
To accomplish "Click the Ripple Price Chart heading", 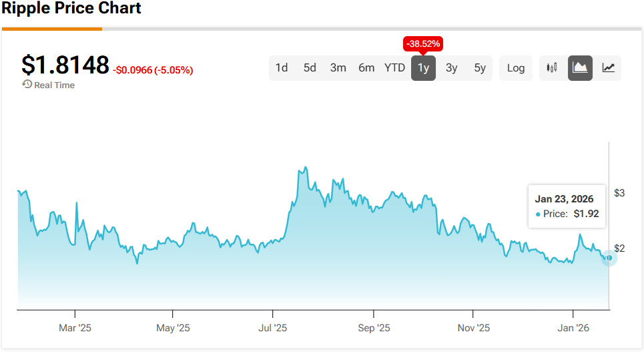I will 71,8.
